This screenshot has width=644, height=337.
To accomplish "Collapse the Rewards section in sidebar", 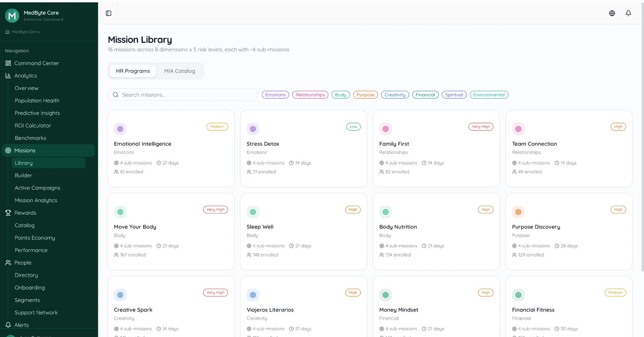I will click(x=49, y=213).
